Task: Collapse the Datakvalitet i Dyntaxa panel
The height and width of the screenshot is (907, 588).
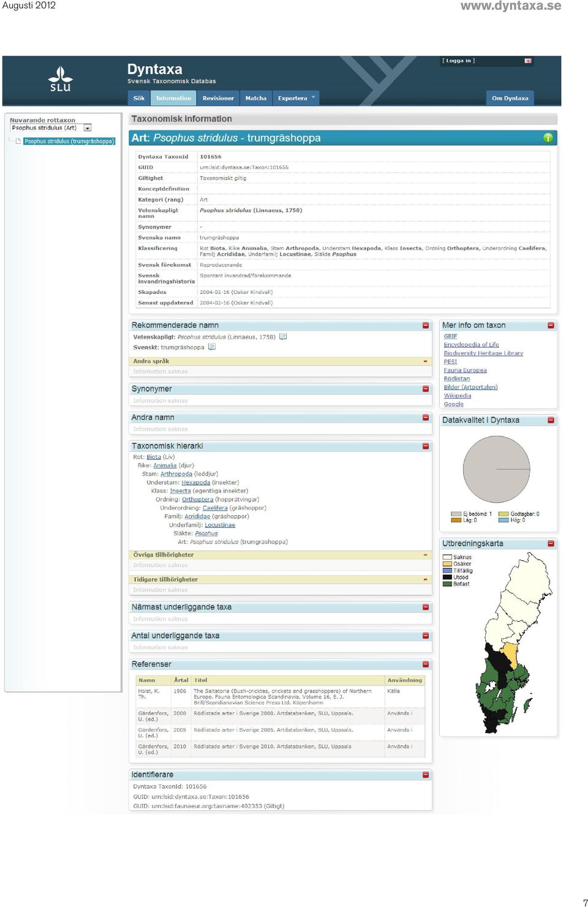Action: coord(551,420)
